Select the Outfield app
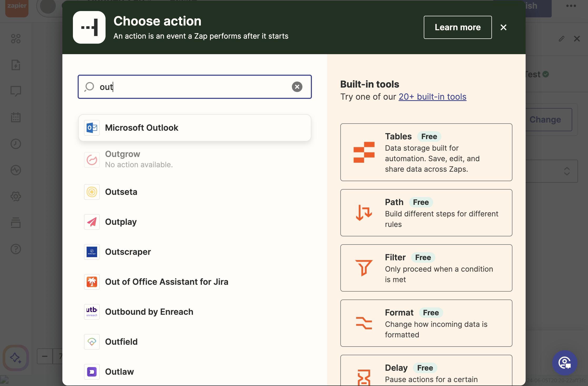 click(195, 342)
